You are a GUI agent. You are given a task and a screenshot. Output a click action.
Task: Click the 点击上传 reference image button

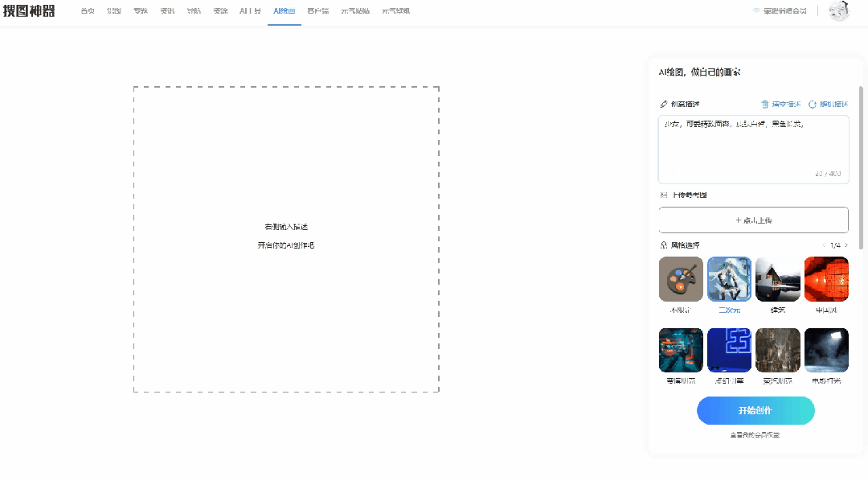753,220
